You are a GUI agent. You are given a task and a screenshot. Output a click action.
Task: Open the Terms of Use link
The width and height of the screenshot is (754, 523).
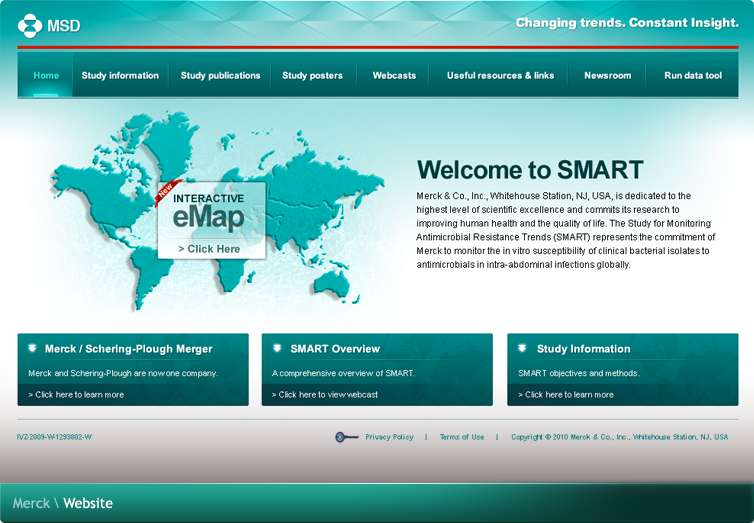click(462, 437)
